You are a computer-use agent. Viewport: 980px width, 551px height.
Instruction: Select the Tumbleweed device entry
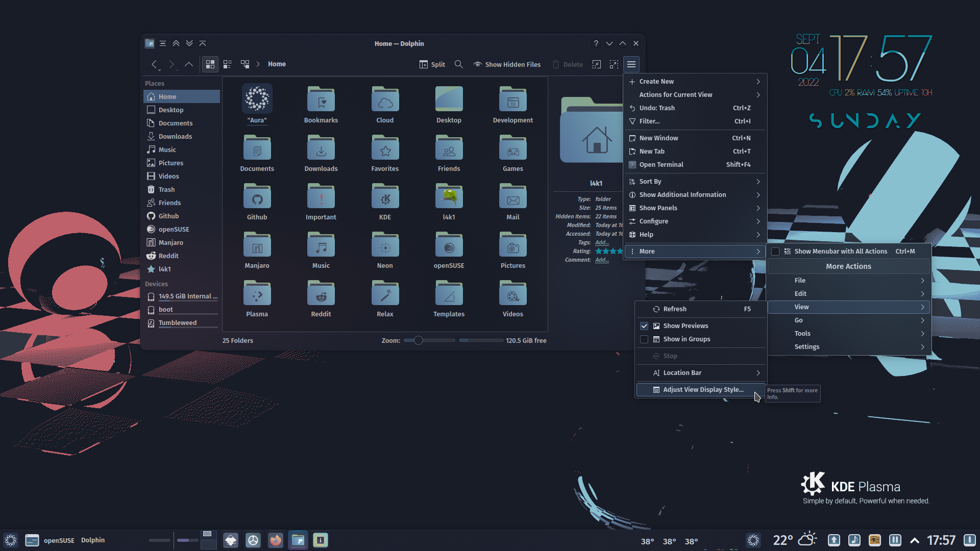182,323
